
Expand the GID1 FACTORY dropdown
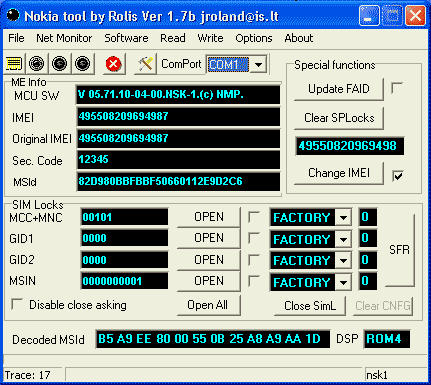[x=343, y=239]
